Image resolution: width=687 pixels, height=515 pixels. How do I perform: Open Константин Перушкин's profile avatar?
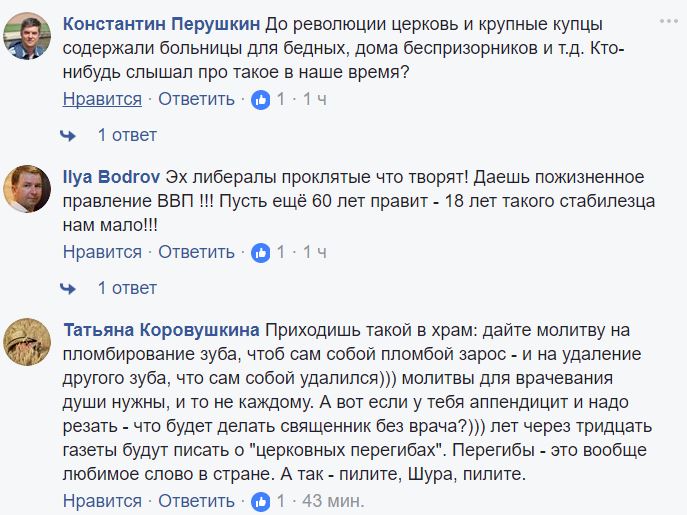pyautogui.click(x=27, y=36)
